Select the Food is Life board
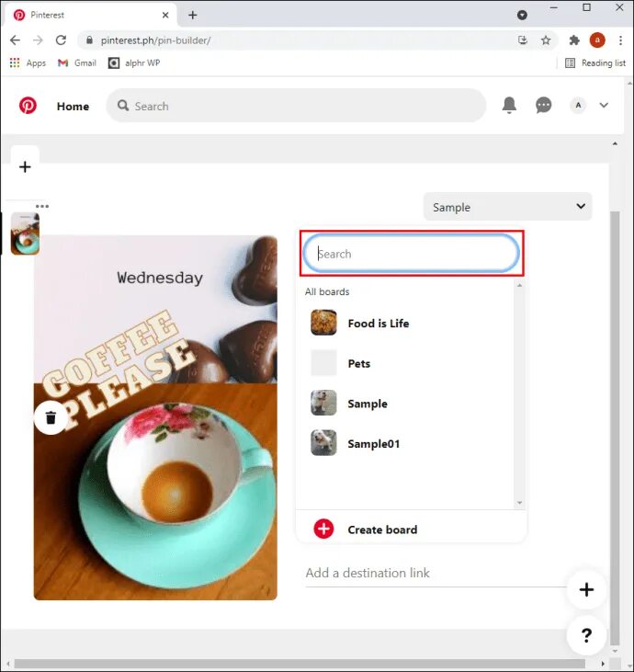 (x=405, y=324)
